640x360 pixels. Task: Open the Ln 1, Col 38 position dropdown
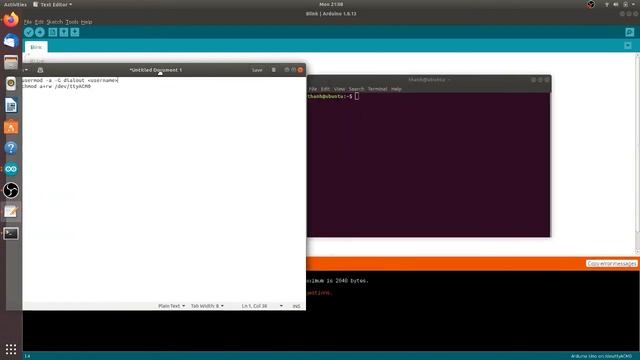262,306
